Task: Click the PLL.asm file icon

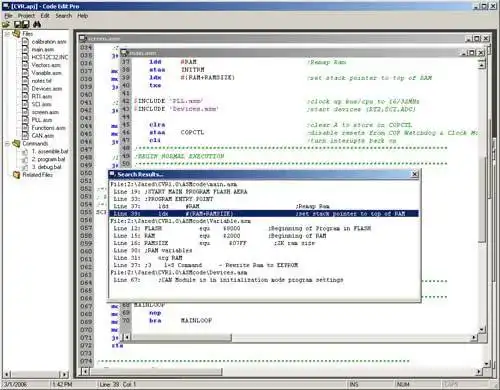Action: [x=26, y=120]
